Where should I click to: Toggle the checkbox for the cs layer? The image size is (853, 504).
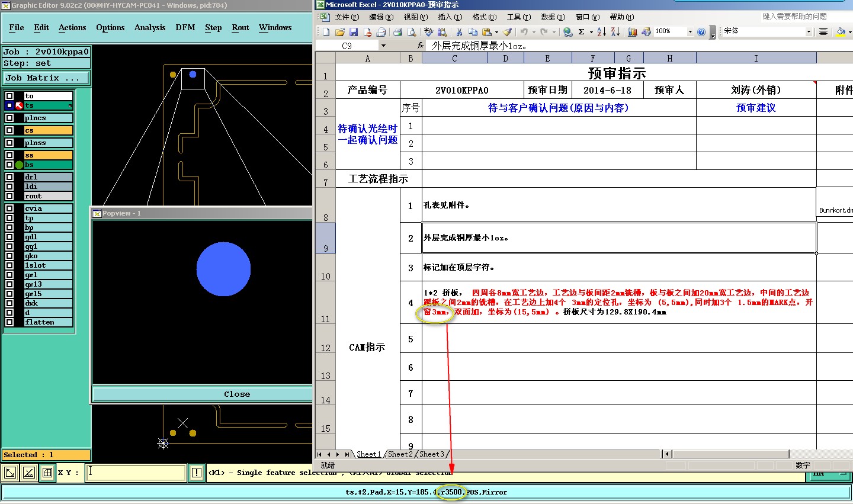click(9, 130)
